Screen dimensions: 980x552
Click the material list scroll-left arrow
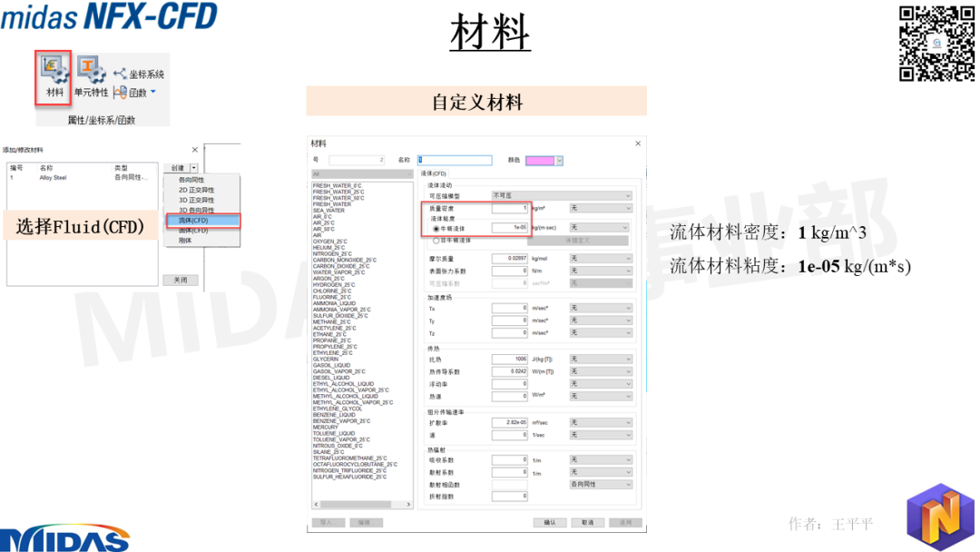[x=317, y=504]
